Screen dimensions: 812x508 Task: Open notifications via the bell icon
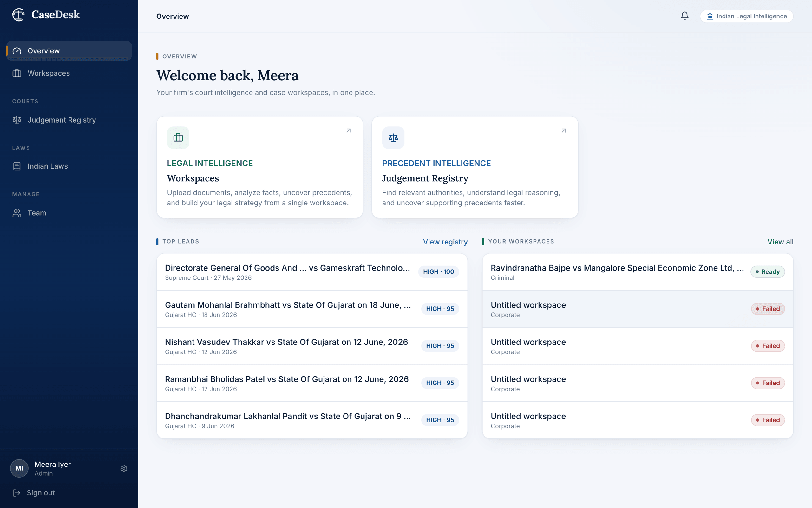[x=684, y=16]
